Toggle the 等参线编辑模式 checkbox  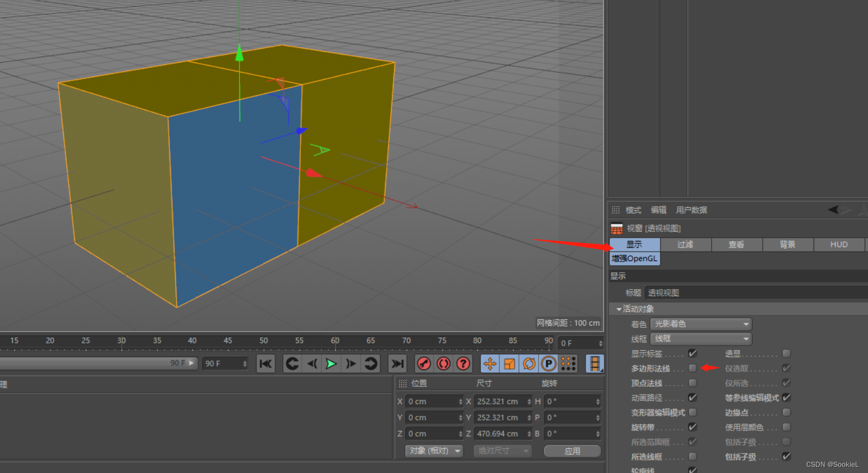pyautogui.click(x=786, y=397)
